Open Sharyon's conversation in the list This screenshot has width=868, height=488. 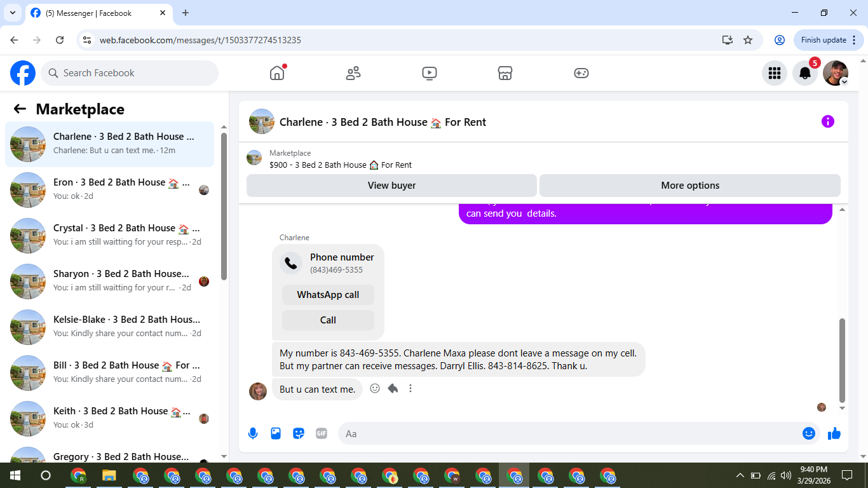pos(110,281)
